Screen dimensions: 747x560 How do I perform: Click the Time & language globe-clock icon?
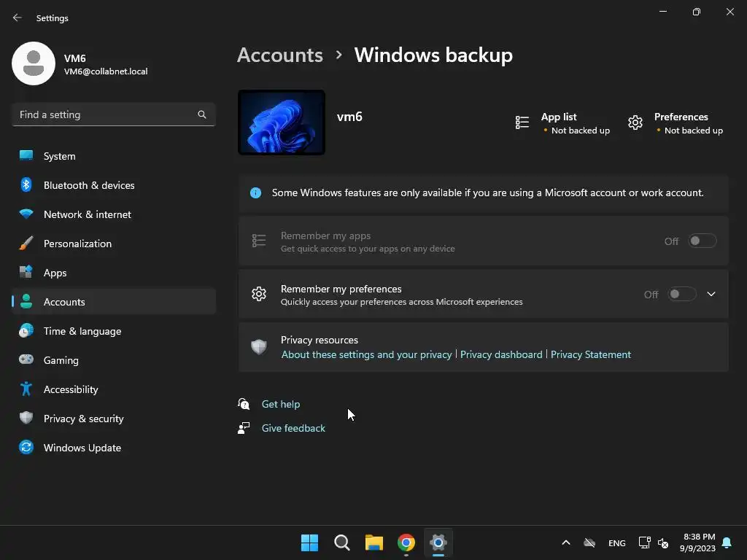click(x=26, y=330)
